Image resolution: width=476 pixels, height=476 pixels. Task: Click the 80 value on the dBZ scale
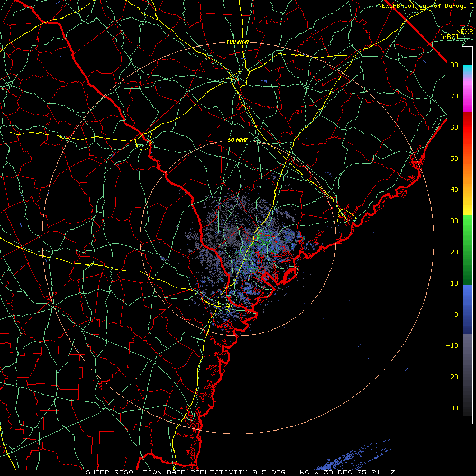tap(454, 65)
